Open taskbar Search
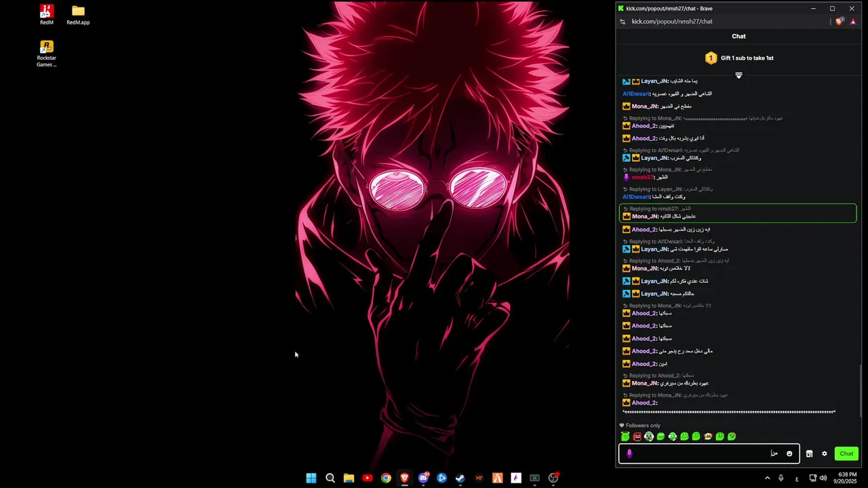 [330, 478]
